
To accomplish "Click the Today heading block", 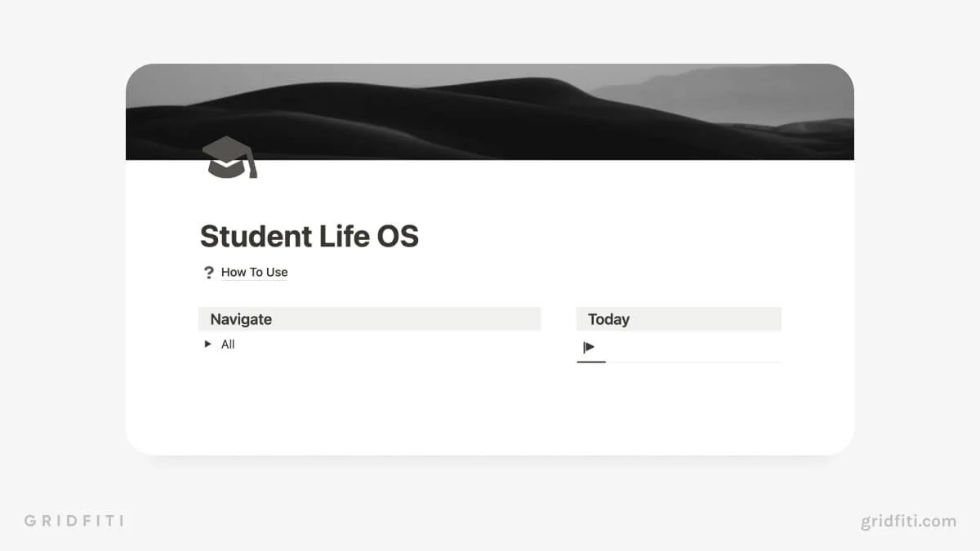I will [x=679, y=319].
